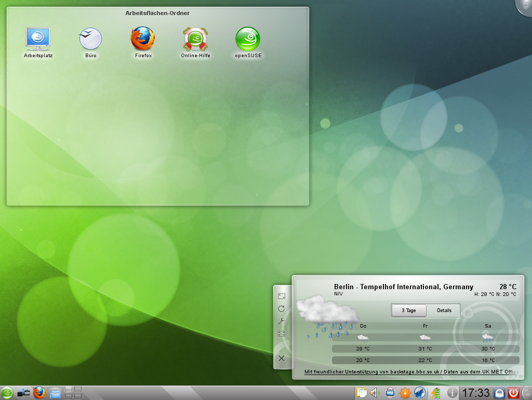Configure the weather widget with the wrench icon
Viewport: 532px width, 400px height.
282,321
